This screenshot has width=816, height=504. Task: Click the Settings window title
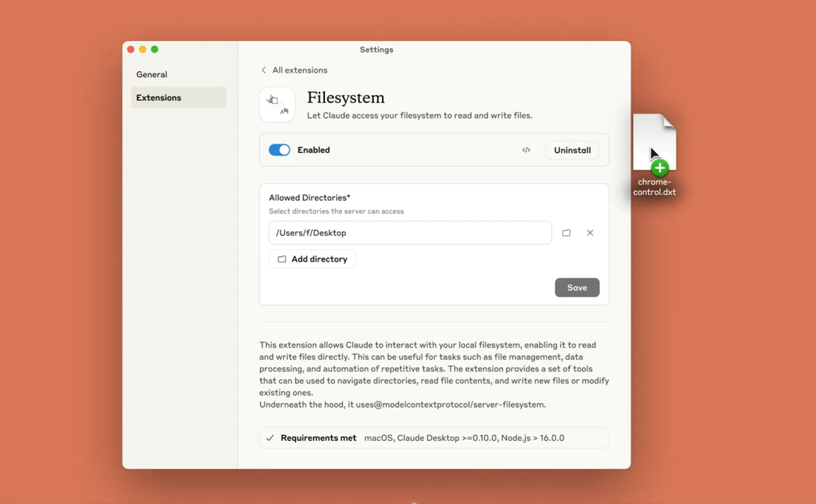[x=376, y=50]
